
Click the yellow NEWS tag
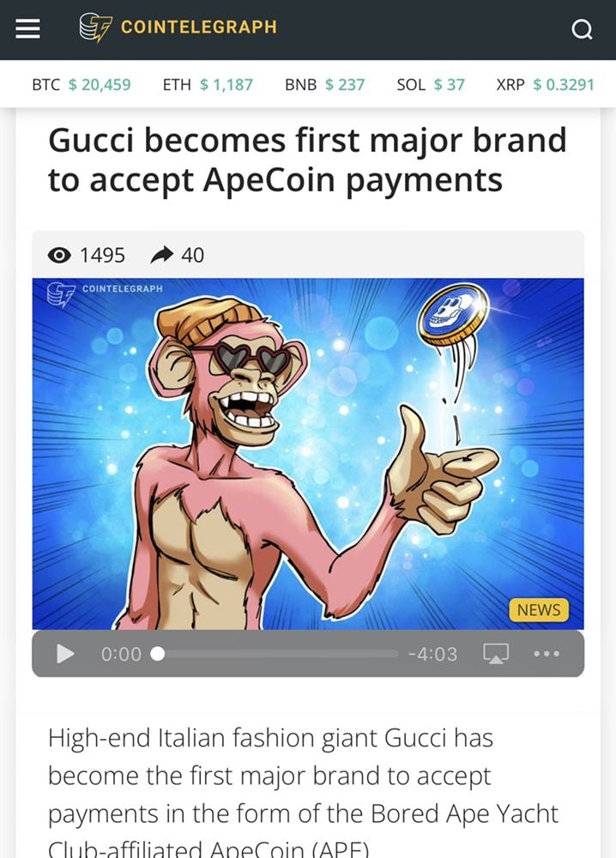pos(539,609)
